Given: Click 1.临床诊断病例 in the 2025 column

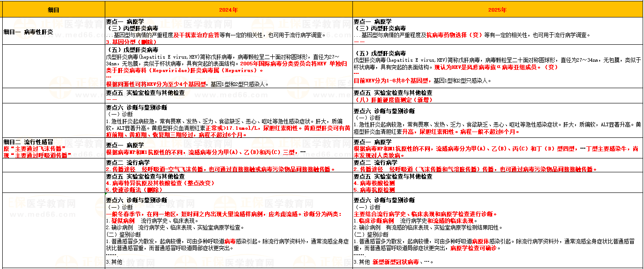Looking at the screenshot, I should (374, 221).
